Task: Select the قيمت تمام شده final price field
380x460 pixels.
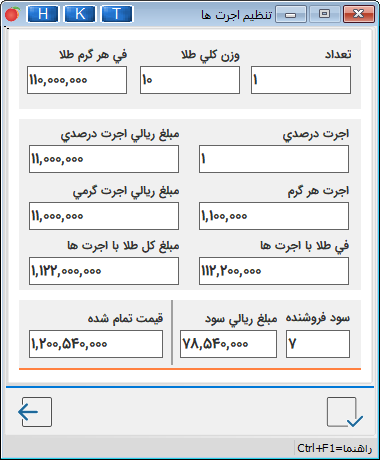Action: coord(96,344)
